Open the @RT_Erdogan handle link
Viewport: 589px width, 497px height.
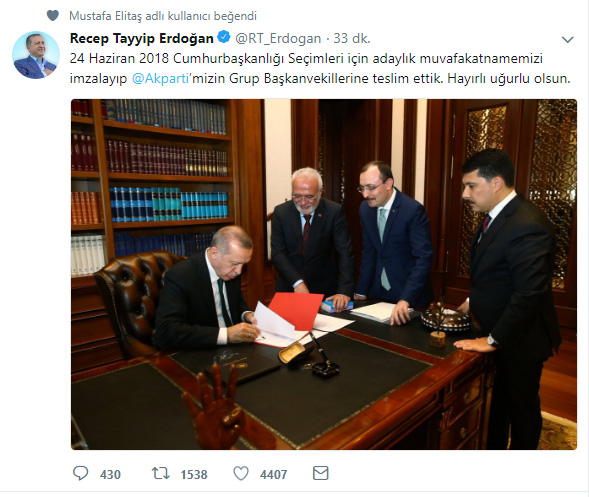click(278, 39)
